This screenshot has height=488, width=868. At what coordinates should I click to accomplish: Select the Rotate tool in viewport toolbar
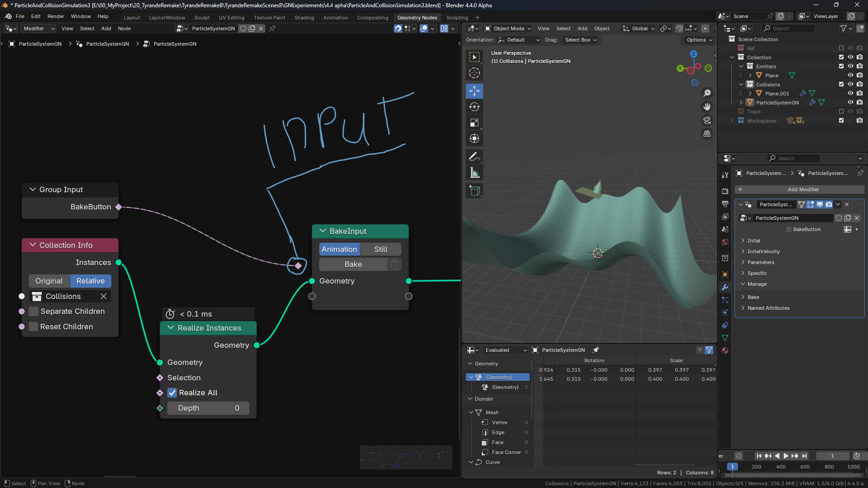tap(474, 107)
